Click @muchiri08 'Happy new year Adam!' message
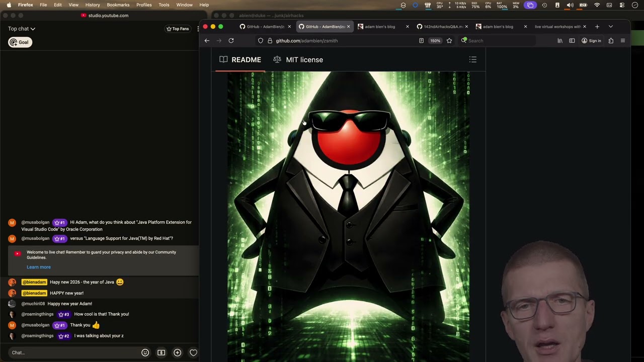Viewport: 644px width, 362px height. (70, 304)
